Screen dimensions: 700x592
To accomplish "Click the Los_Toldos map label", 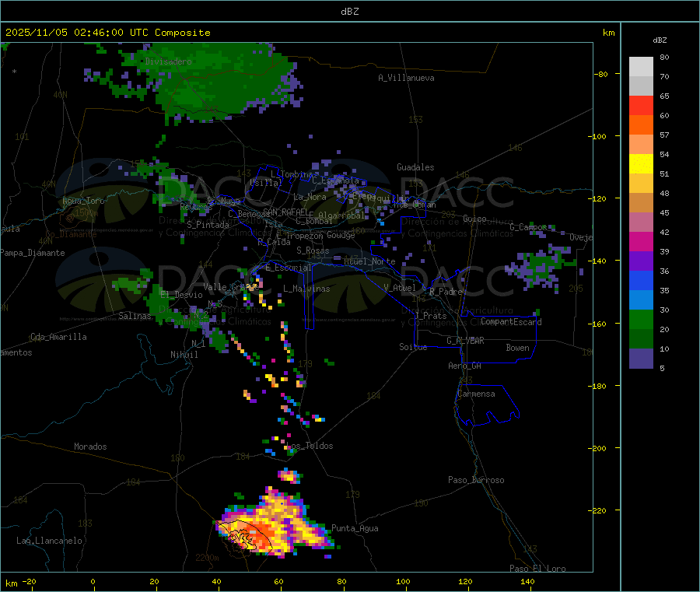I will pyautogui.click(x=310, y=446).
